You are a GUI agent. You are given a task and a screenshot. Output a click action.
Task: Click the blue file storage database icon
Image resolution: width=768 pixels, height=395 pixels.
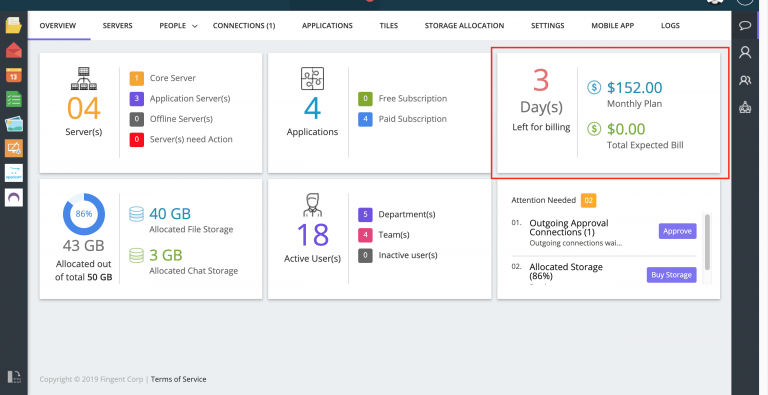pyautogui.click(x=136, y=214)
